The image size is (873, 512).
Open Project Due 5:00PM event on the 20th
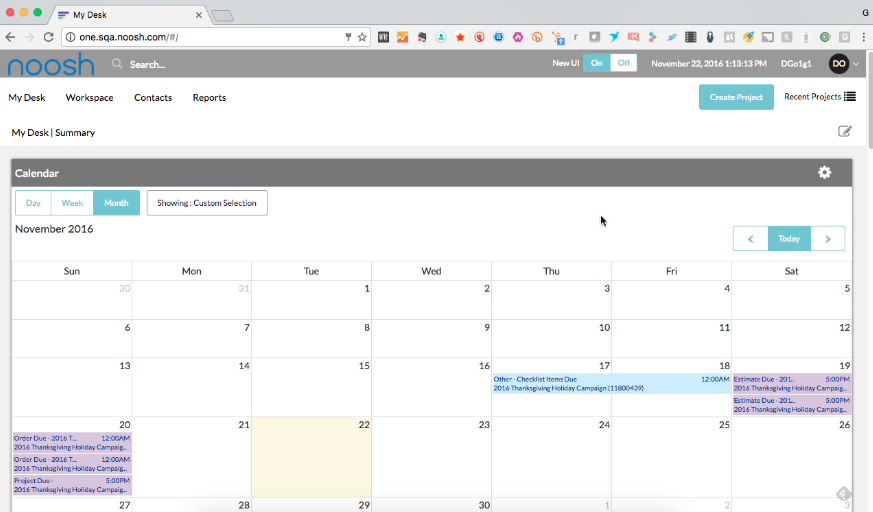[72, 485]
